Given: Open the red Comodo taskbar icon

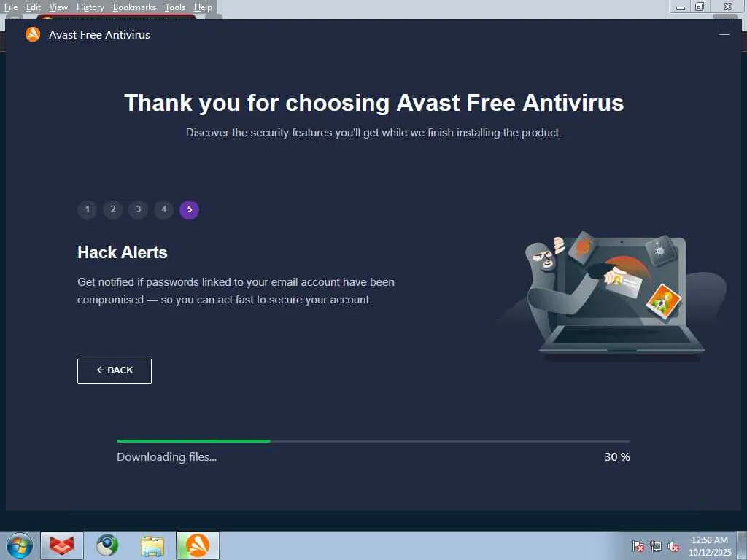Looking at the screenshot, I should pos(63,545).
